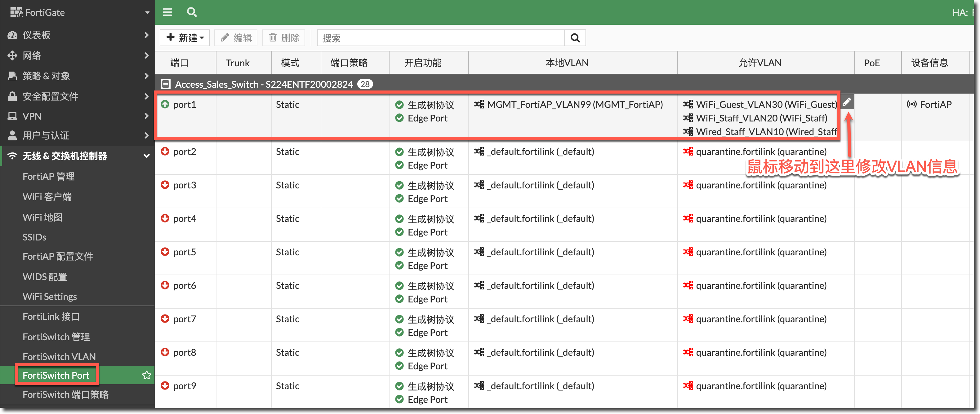Go to FortiLink 接口 page
980x414 pixels.
[51, 316]
